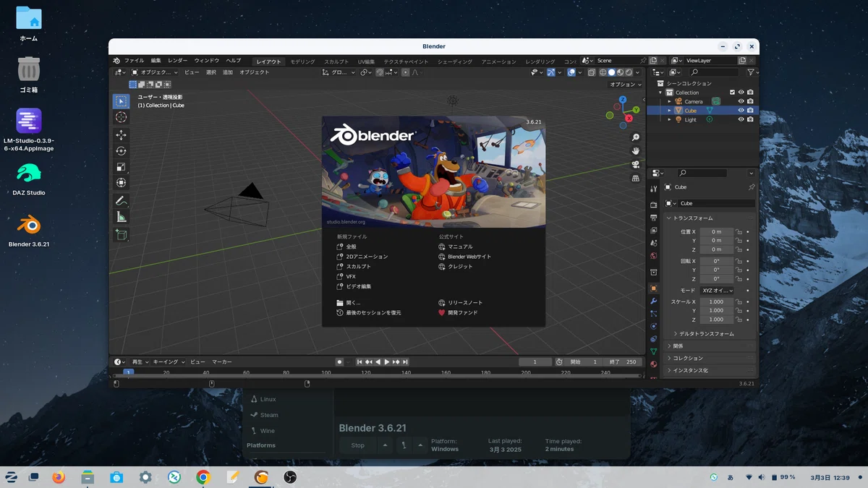The width and height of the screenshot is (868, 488).
Task: Select the Measure tool
Action: pyautogui.click(x=121, y=217)
